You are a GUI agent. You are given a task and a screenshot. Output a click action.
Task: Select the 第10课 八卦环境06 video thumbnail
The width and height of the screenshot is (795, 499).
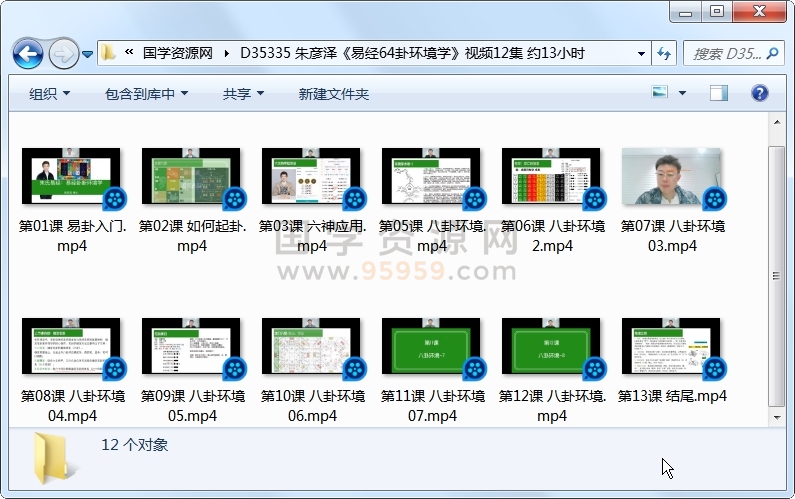[x=311, y=346]
